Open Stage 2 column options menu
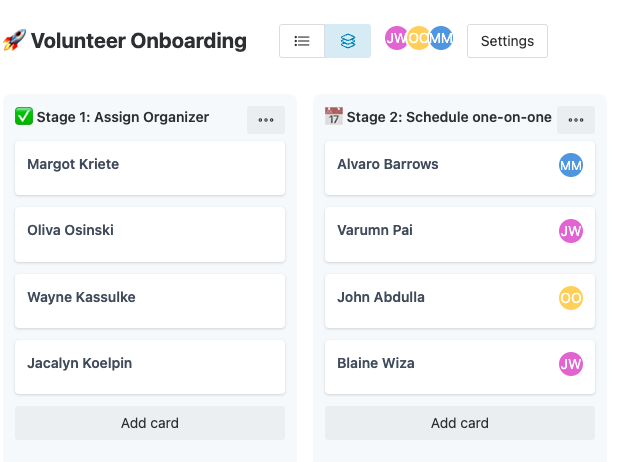This screenshot has width=619, height=462. pyautogui.click(x=576, y=120)
